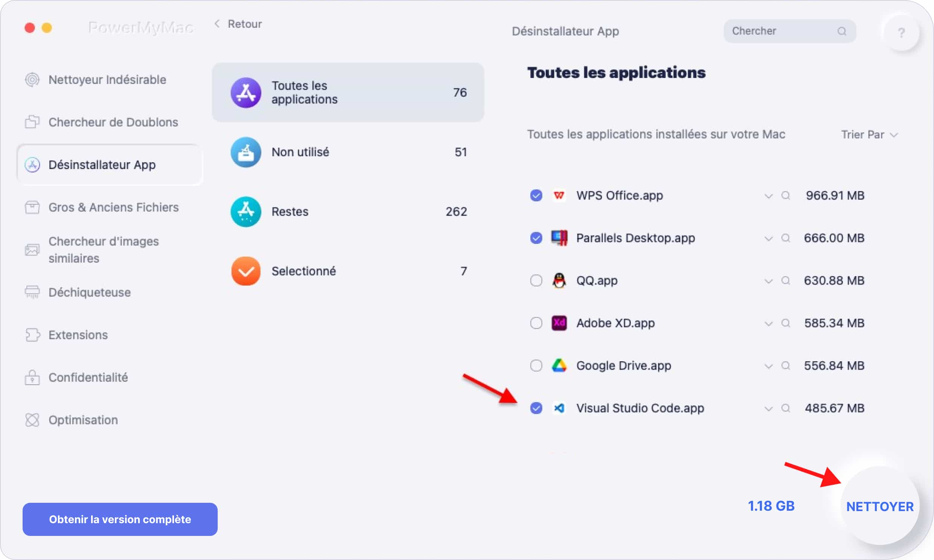The height and width of the screenshot is (560, 934).
Task: Expand Parallels Desktop.app details chevron
Action: pos(768,239)
